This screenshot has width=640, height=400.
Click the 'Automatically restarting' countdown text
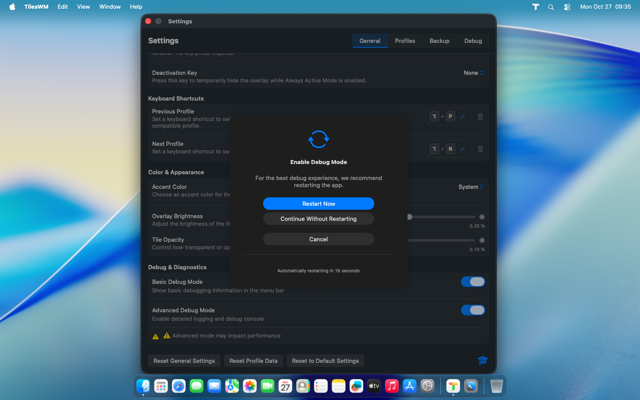coord(318,271)
